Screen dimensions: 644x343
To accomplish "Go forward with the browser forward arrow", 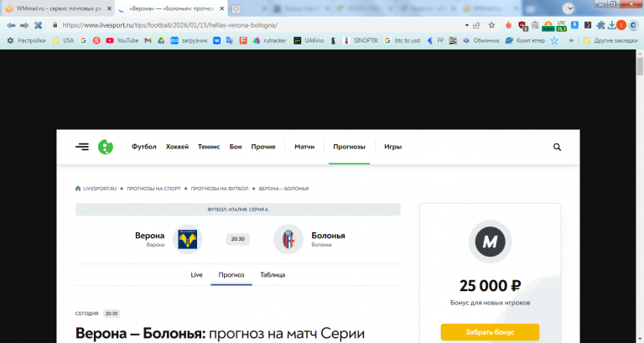I will point(24,25).
